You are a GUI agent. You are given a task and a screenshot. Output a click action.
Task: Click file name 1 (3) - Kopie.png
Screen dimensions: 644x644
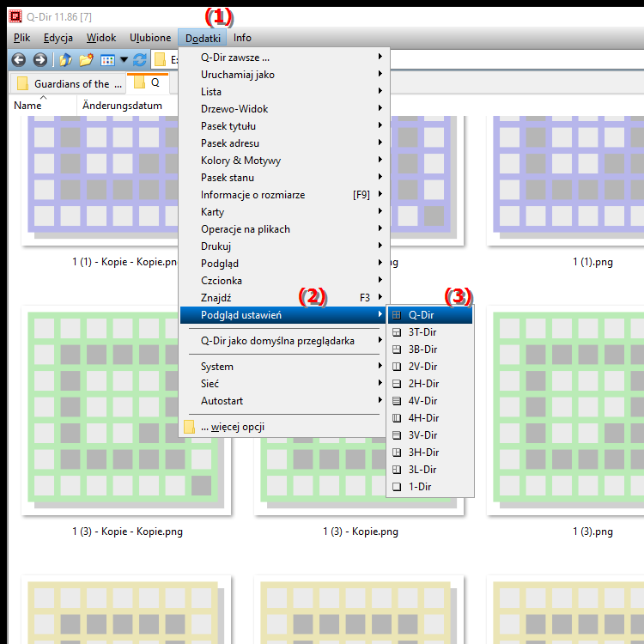point(361,532)
